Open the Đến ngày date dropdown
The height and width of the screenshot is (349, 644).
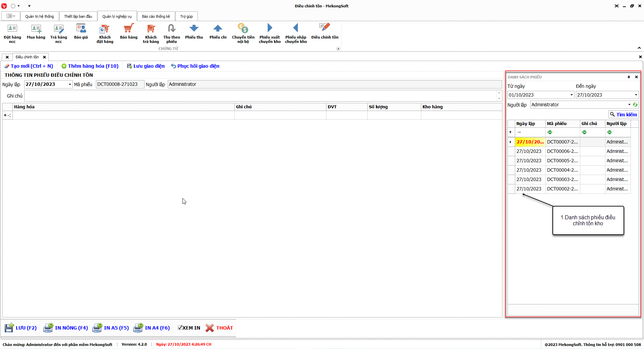coord(636,95)
